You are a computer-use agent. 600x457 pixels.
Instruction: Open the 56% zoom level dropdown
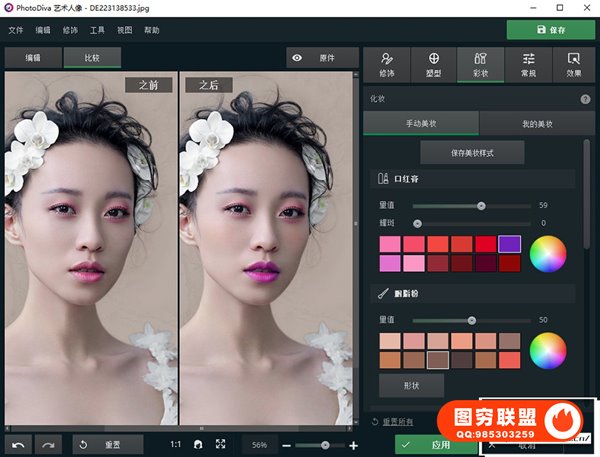[x=259, y=444]
